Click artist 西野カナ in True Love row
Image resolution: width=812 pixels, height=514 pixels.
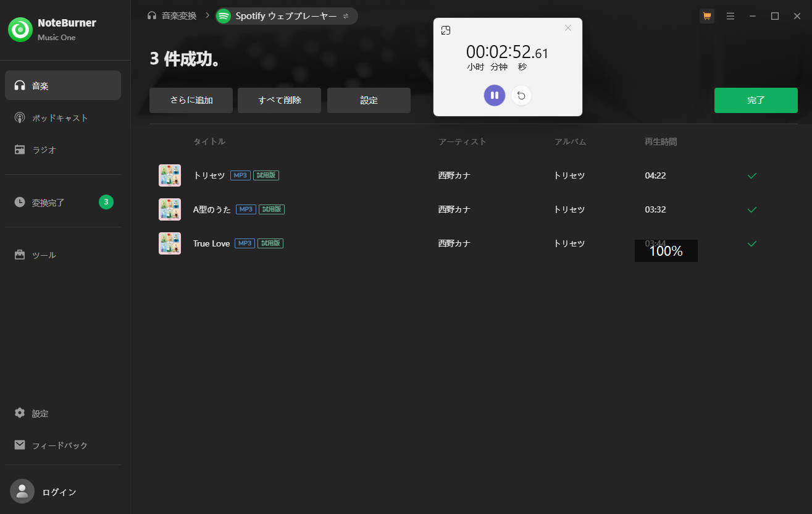tap(454, 243)
